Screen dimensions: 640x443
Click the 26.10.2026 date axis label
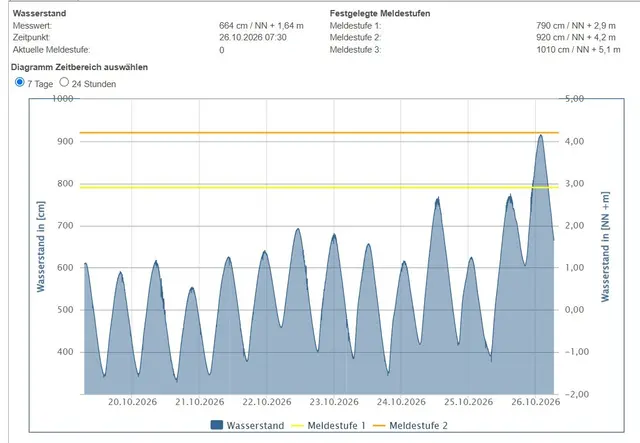point(536,402)
